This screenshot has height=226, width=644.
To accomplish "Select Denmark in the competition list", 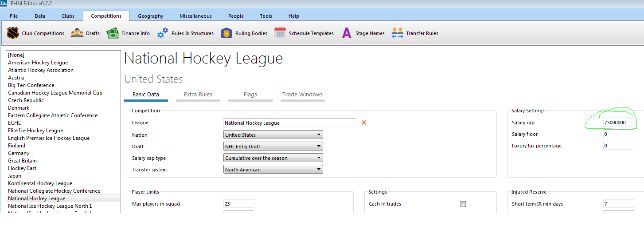I will click(63, 108).
